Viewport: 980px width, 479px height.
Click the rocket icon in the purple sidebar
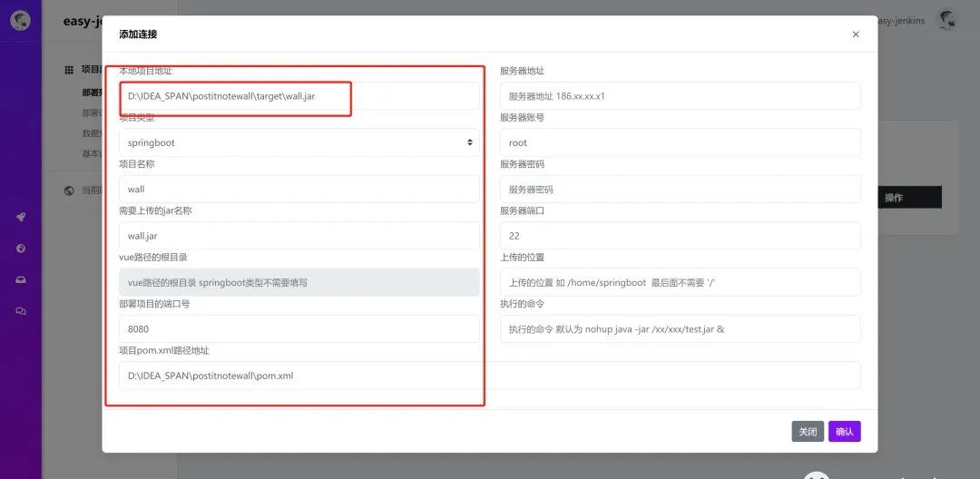(21, 218)
